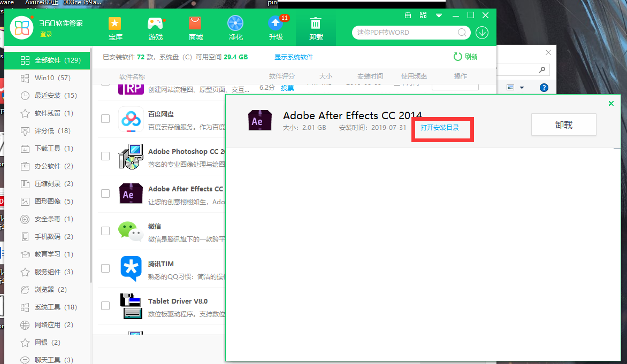
Task: Check the 微信 checkbox
Action: click(105, 231)
